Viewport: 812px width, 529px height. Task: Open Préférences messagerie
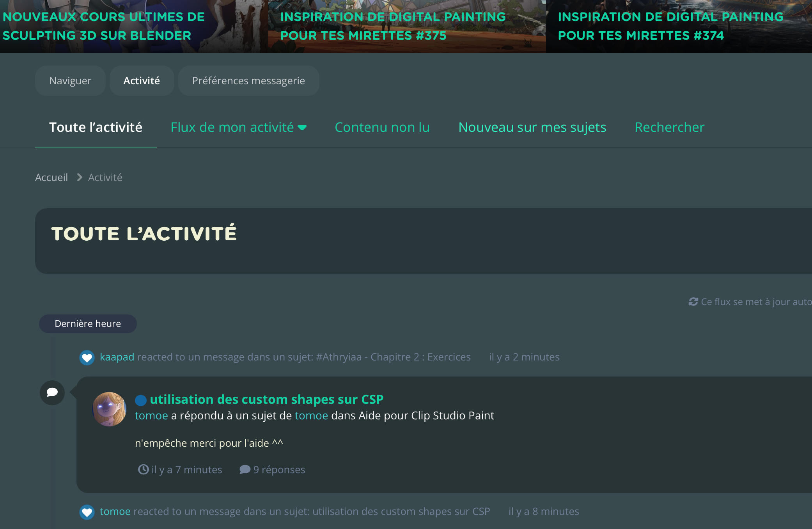248,81
